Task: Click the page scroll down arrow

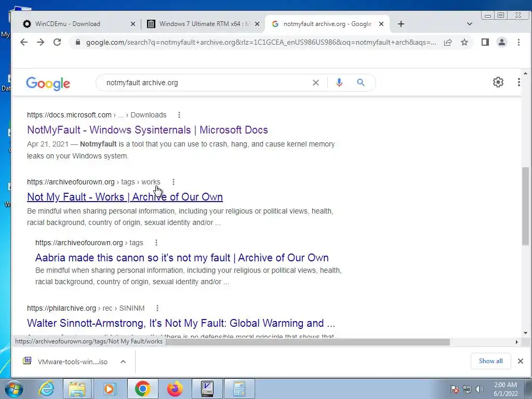Action: click(525, 333)
